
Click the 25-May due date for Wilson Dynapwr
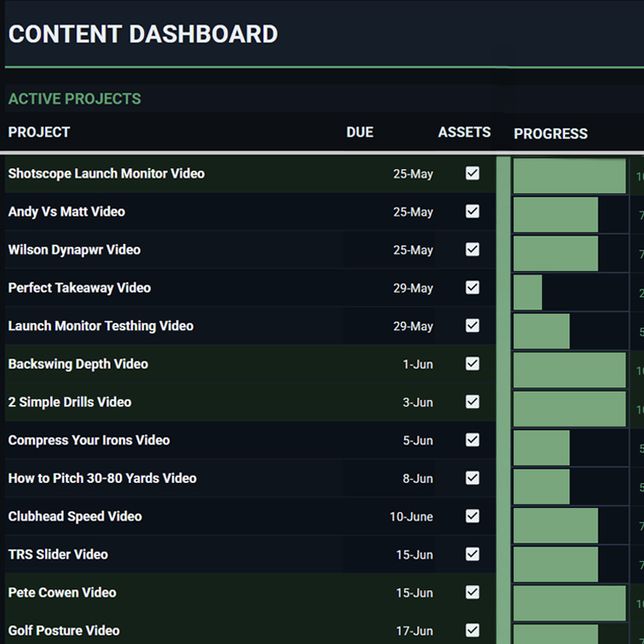[x=413, y=250]
